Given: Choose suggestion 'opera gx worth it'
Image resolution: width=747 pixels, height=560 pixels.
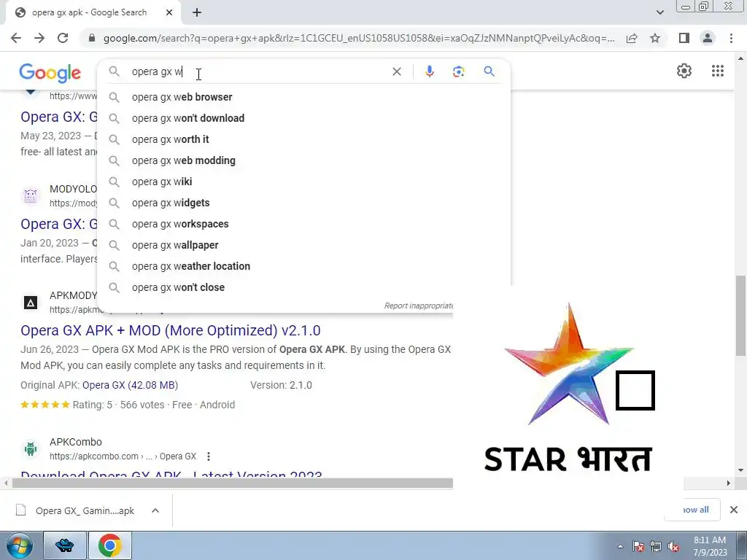Looking at the screenshot, I should coord(303,139).
